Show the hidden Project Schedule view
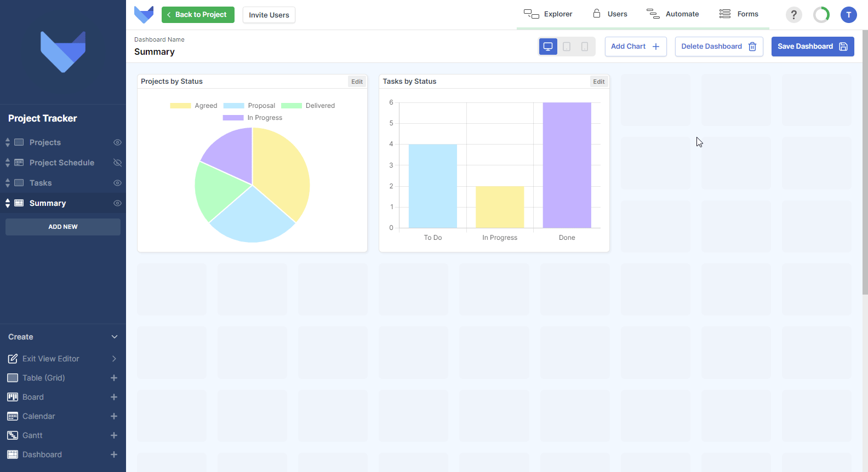The height and width of the screenshot is (472, 868). click(x=117, y=163)
